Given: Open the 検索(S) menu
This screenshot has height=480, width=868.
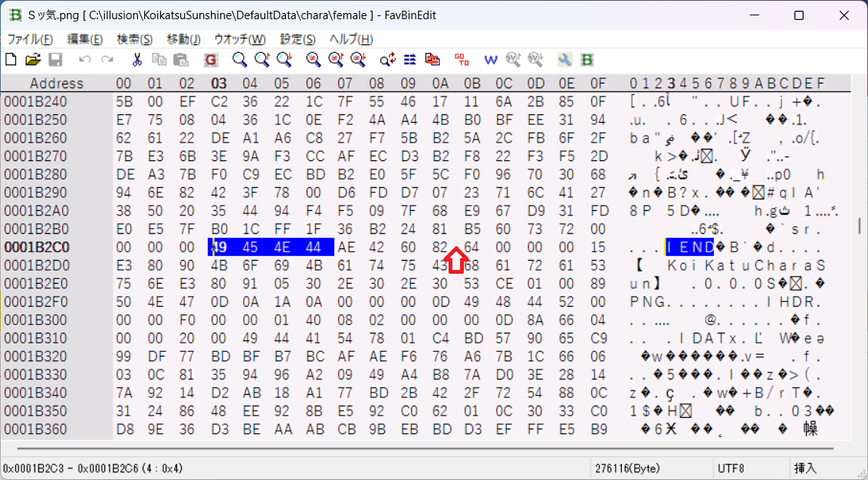Looking at the screenshot, I should tap(134, 39).
